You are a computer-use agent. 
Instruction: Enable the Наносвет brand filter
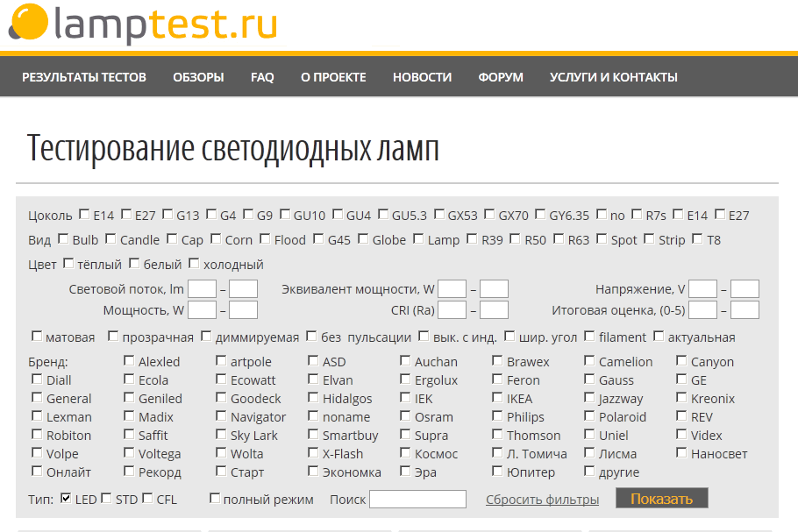[x=681, y=452]
